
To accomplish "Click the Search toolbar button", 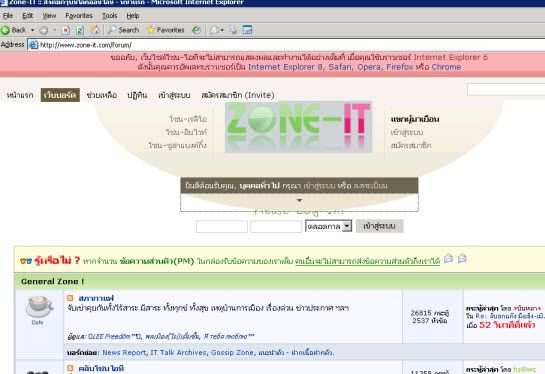I will pyautogui.click(x=123, y=30).
